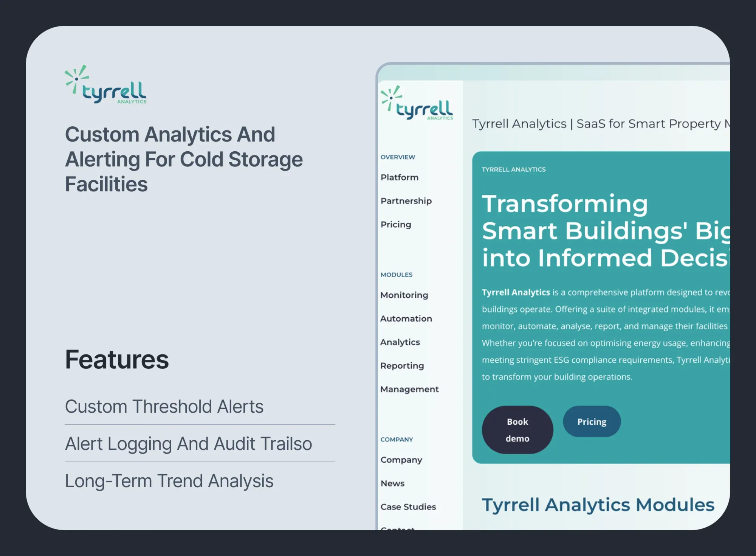Go to Case Studies in the sidebar
The width and height of the screenshot is (756, 556).
point(408,507)
